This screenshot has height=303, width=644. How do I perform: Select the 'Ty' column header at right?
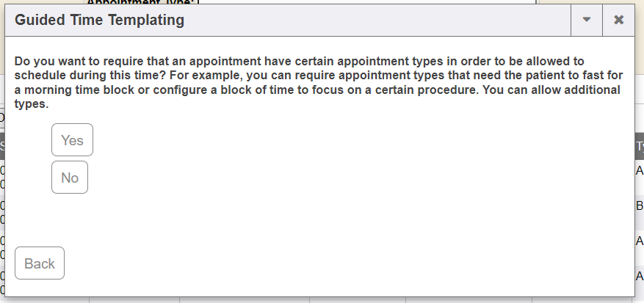pos(639,146)
